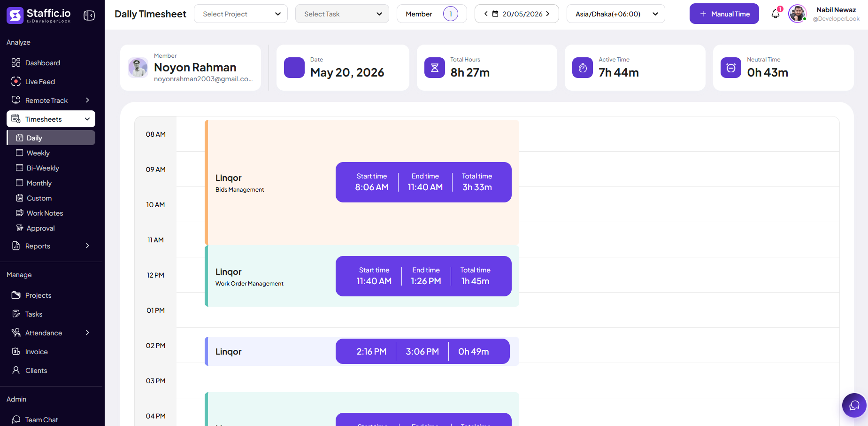Click the Staffic.io logo

[x=38, y=15]
